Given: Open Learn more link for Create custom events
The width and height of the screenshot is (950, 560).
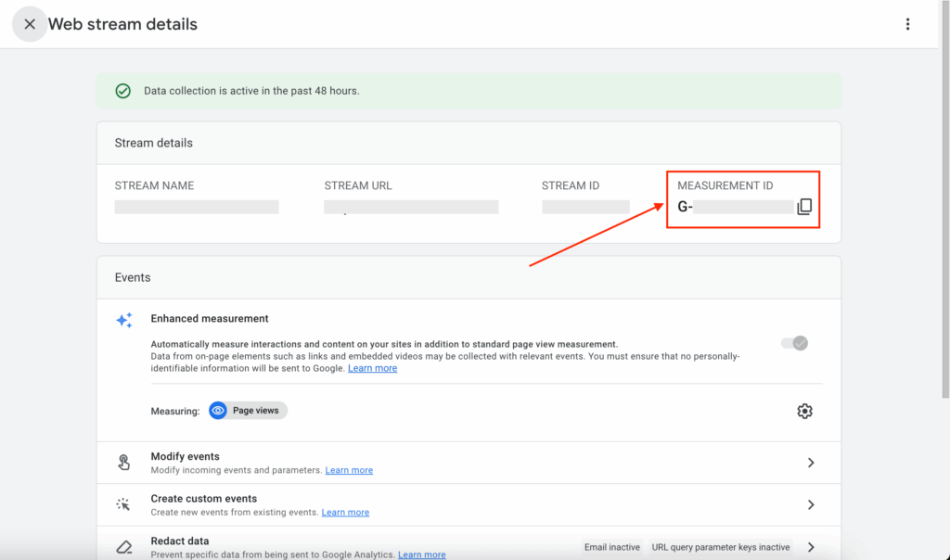Looking at the screenshot, I should click(345, 513).
